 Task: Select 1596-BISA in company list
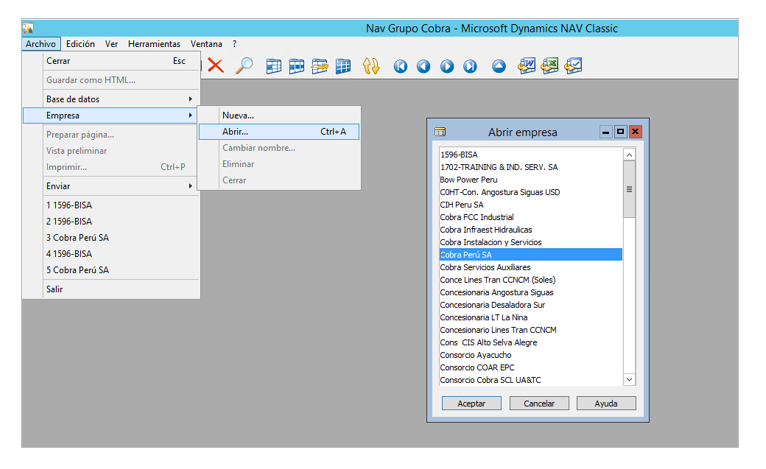pyautogui.click(x=531, y=155)
